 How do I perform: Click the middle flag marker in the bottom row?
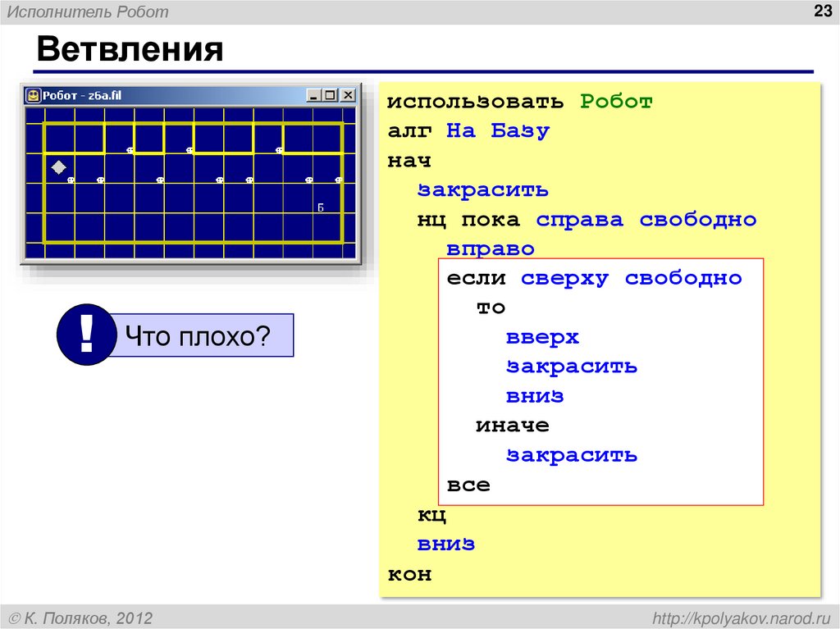(218, 180)
